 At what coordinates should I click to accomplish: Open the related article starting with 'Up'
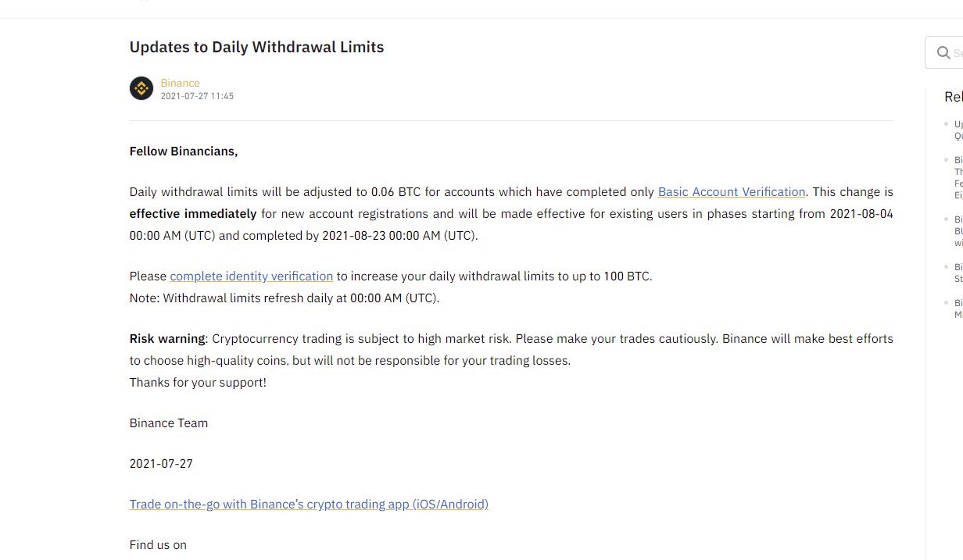[958, 130]
